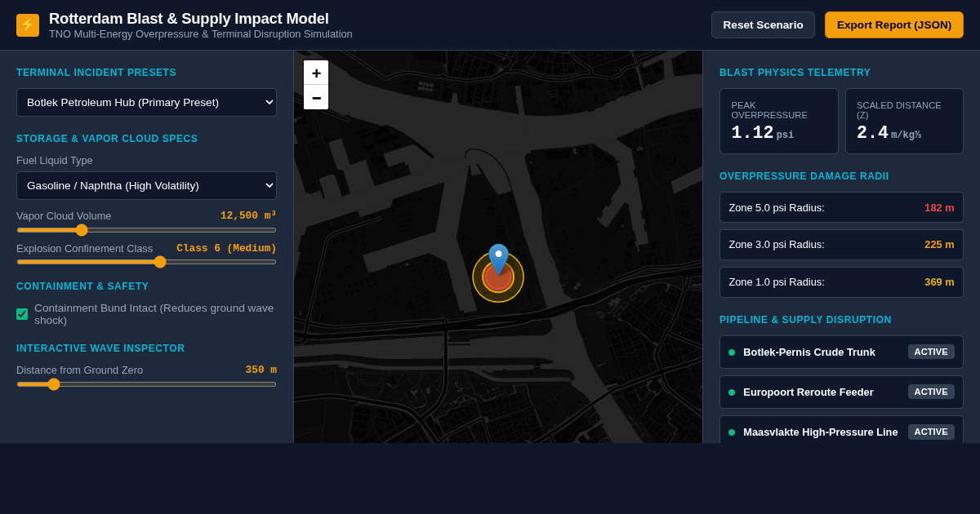Adjust the Explosion Confinement Class slider
The width and height of the screenshot is (980, 514).
[146, 262]
